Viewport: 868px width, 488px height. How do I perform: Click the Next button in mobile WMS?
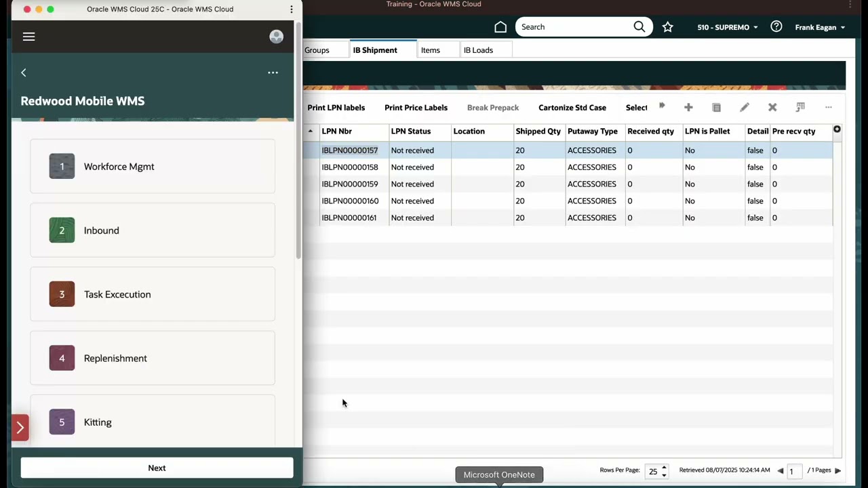click(x=157, y=468)
